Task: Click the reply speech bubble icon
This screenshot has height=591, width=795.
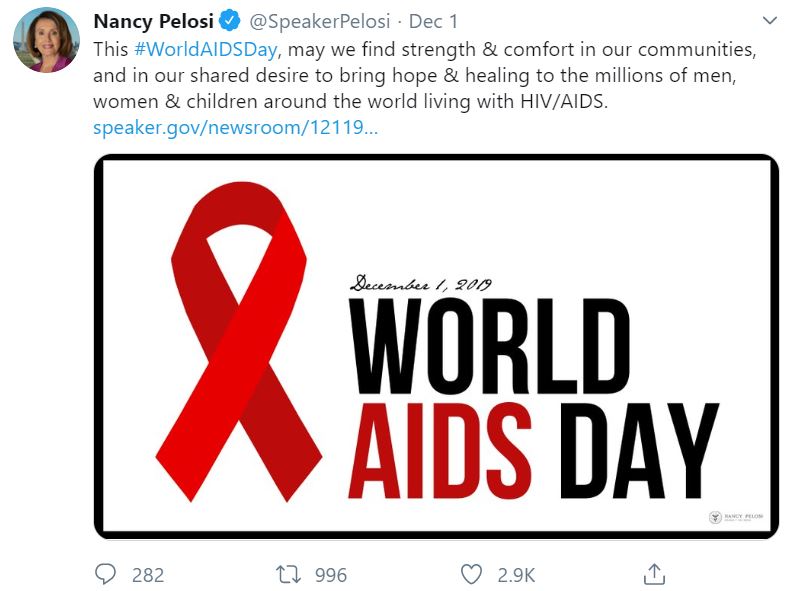Action: 106,574
